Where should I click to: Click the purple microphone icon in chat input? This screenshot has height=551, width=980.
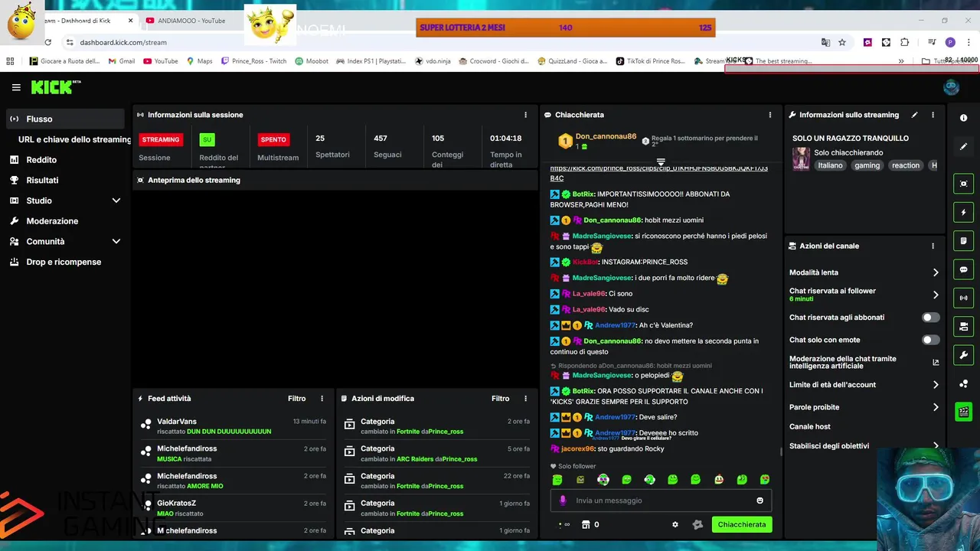(563, 500)
